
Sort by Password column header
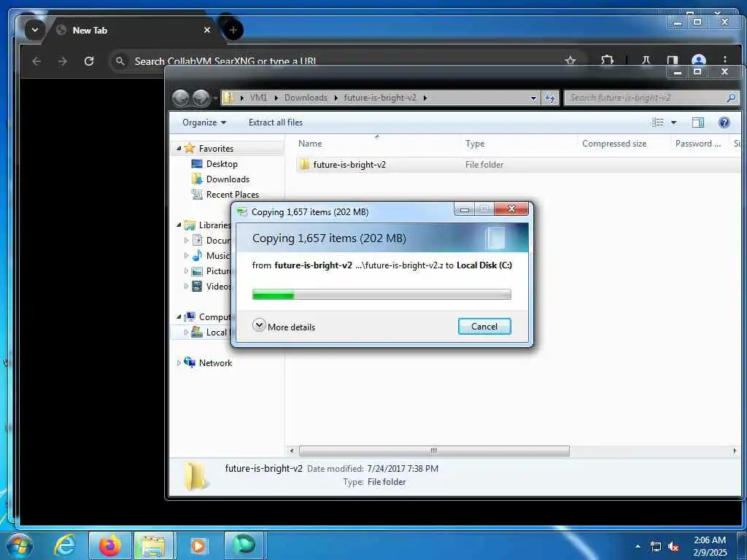click(x=698, y=144)
